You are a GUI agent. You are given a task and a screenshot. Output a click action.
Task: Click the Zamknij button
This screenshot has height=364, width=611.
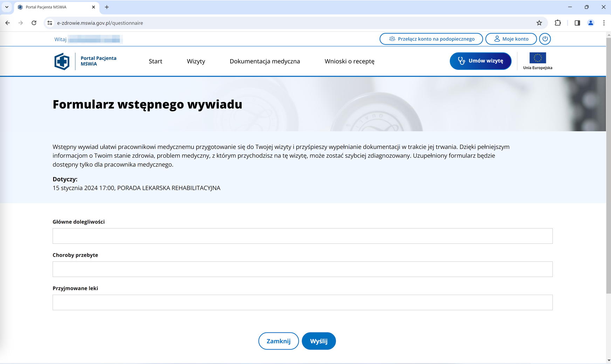[278, 341]
